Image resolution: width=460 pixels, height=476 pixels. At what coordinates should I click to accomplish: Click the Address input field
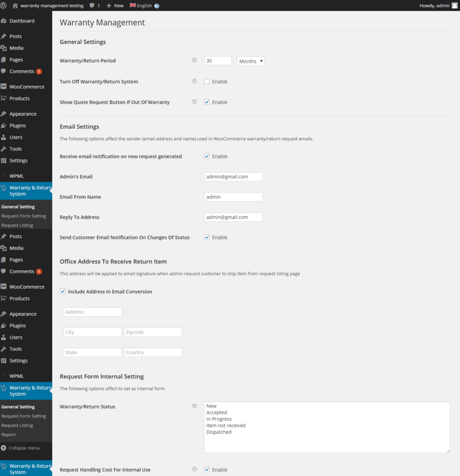pyautogui.click(x=93, y=312)
